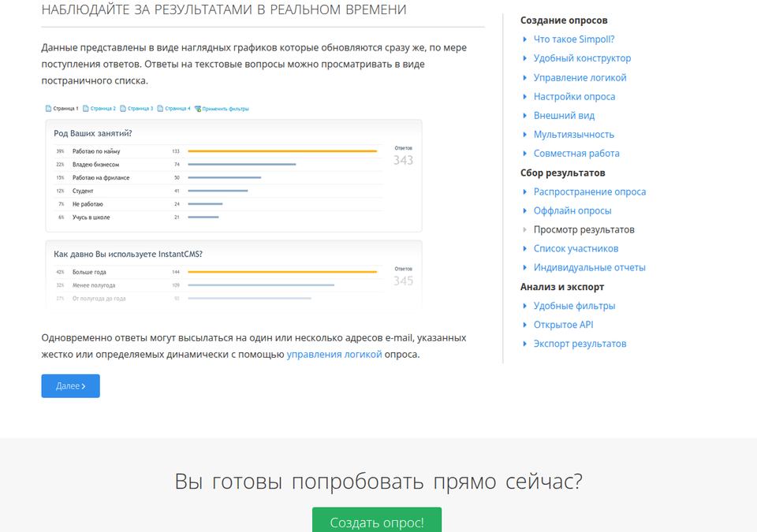Image resolution: width=757 pixels, height=532 pixels.
Task: Open the 'Что такое Simpoll?' link
Action: pyautogui.click(x=573, y=39)
